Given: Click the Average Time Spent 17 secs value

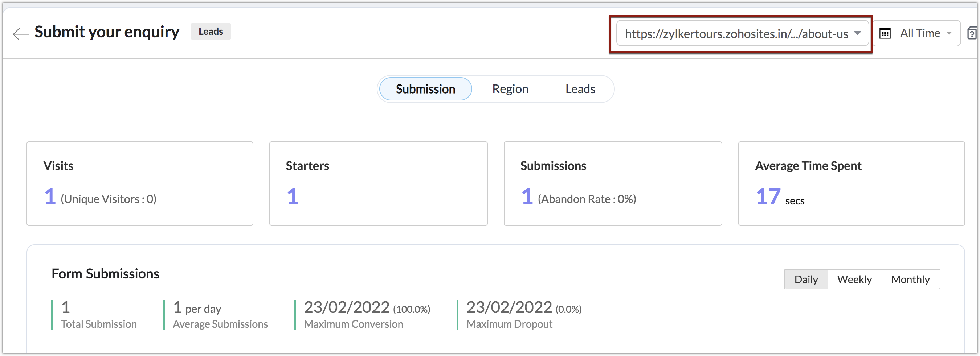Looking at the screenshot, I should pos(768,197).
